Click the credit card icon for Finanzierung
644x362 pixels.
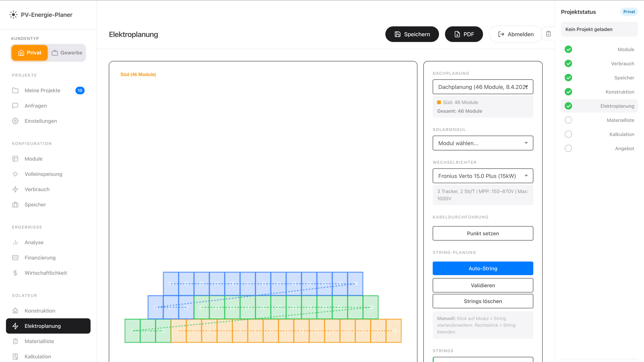pos(15,258)
